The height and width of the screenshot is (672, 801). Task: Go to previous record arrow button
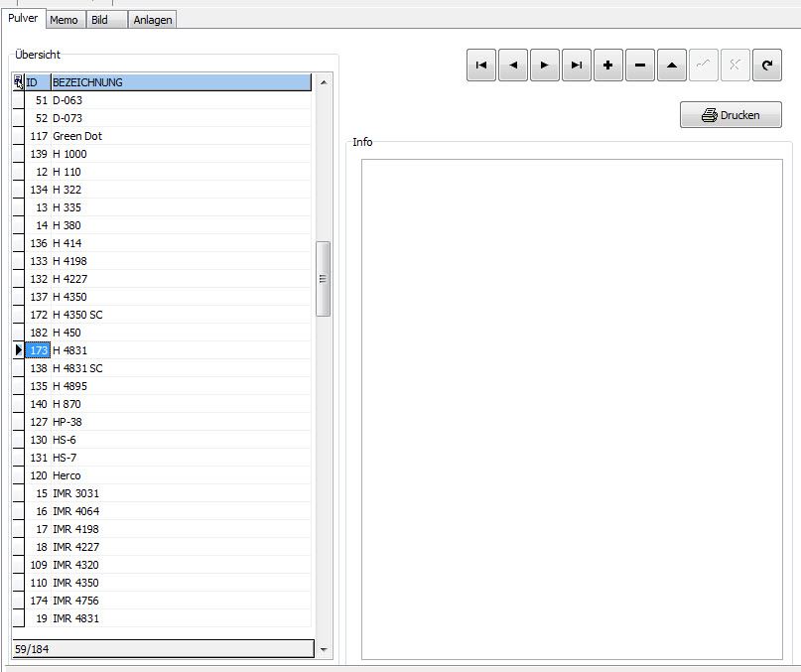tap(513, 65)
